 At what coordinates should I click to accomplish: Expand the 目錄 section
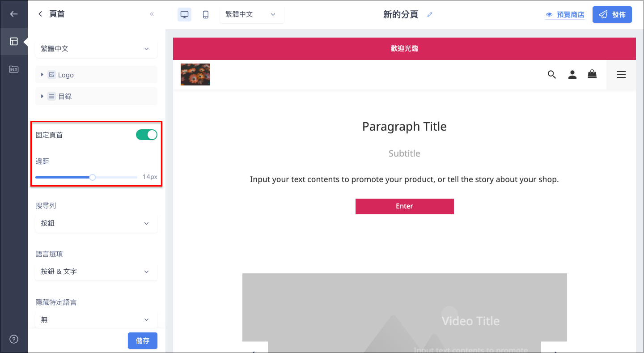coord(96,96)
